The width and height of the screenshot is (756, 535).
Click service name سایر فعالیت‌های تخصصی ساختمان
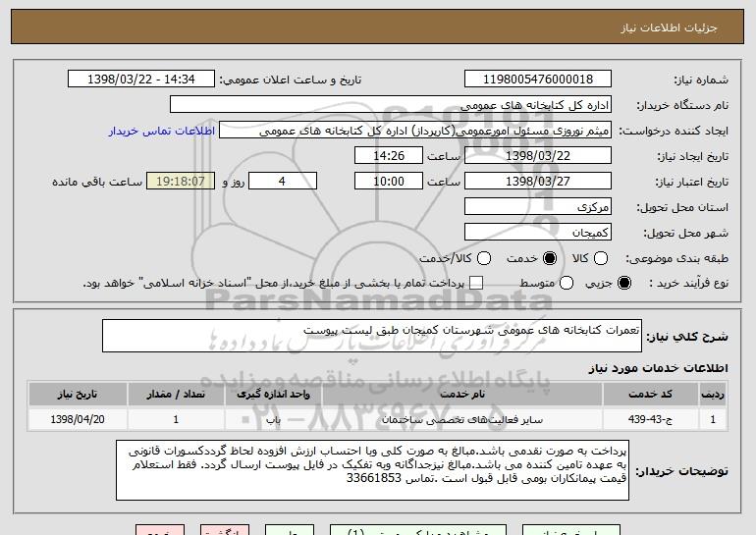click(x=461, y=419)
